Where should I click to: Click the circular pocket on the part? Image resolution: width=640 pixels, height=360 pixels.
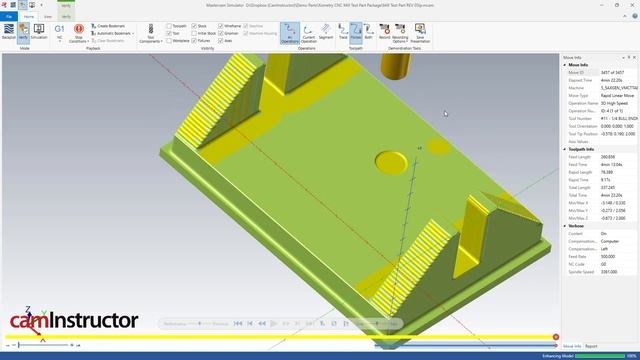click(x=391, y=163)
